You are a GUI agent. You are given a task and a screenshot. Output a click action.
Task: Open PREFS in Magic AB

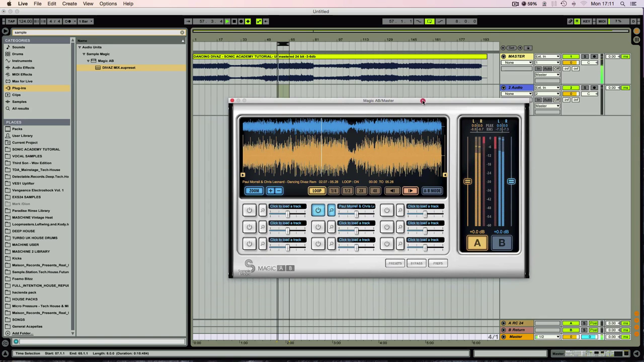pyautogui.click(x=438, y=263)
